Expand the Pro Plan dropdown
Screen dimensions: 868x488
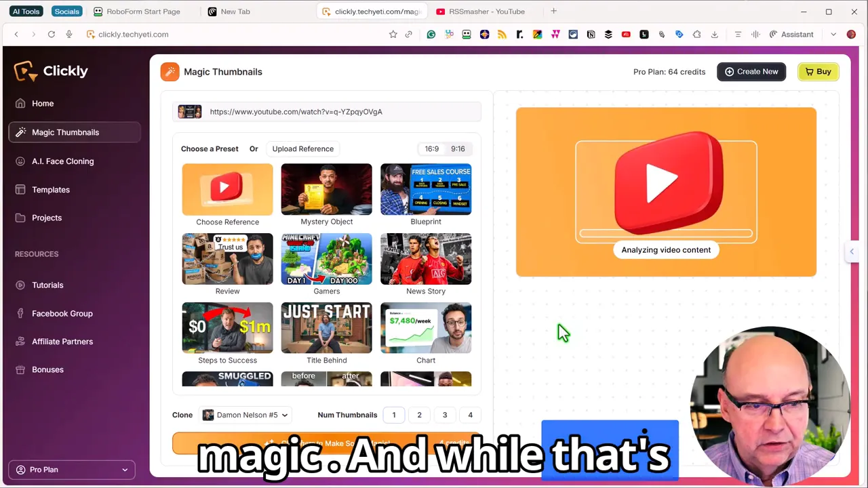[71, 469]
